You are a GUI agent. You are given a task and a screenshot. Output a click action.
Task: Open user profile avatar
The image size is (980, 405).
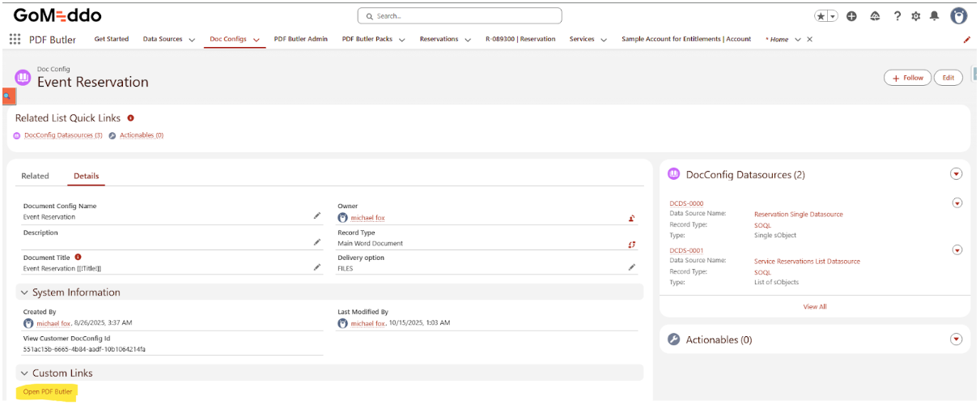click(958, 16)
